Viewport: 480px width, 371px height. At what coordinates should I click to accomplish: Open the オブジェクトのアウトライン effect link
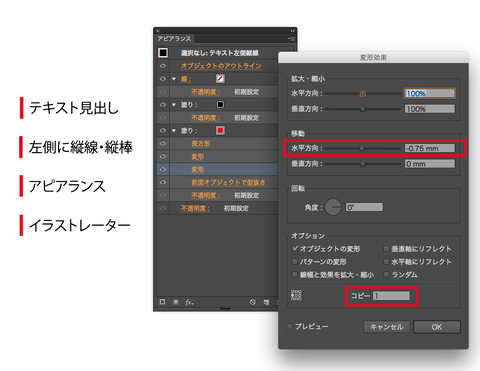pos(221,66)
